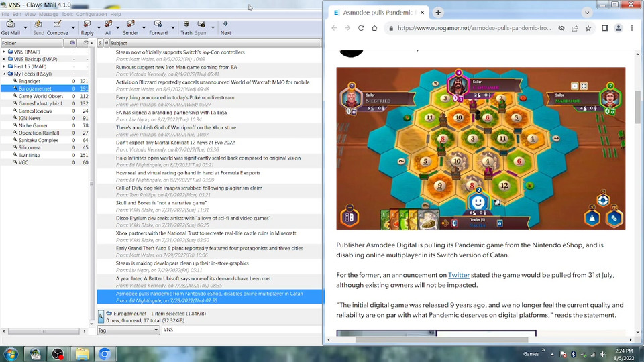Bookmark this page with the star icon
The height and width of the screenshot is (362, 644).
[x=588, y=28]
